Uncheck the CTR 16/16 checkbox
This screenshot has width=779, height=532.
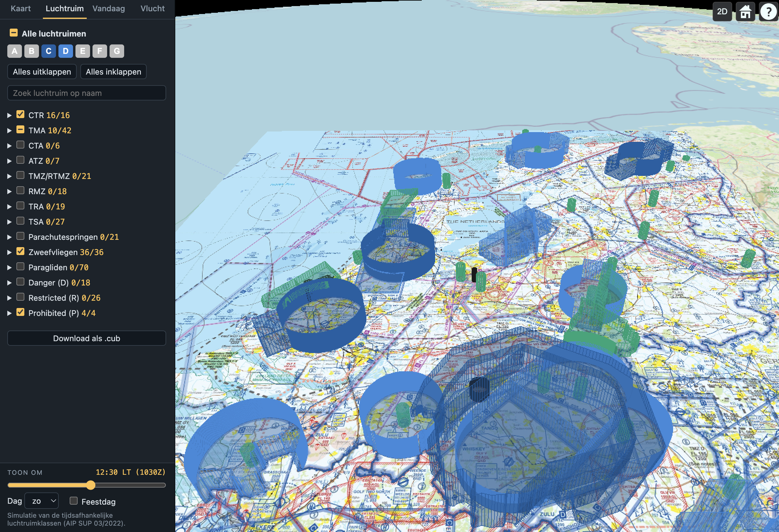(x=20, y=114)
